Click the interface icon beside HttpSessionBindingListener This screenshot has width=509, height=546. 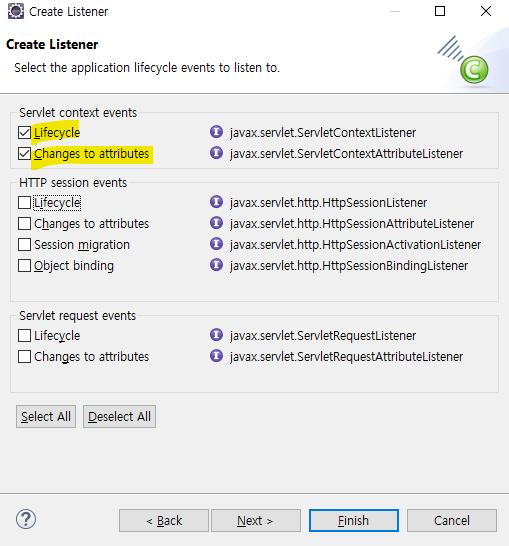click(216, 265)
